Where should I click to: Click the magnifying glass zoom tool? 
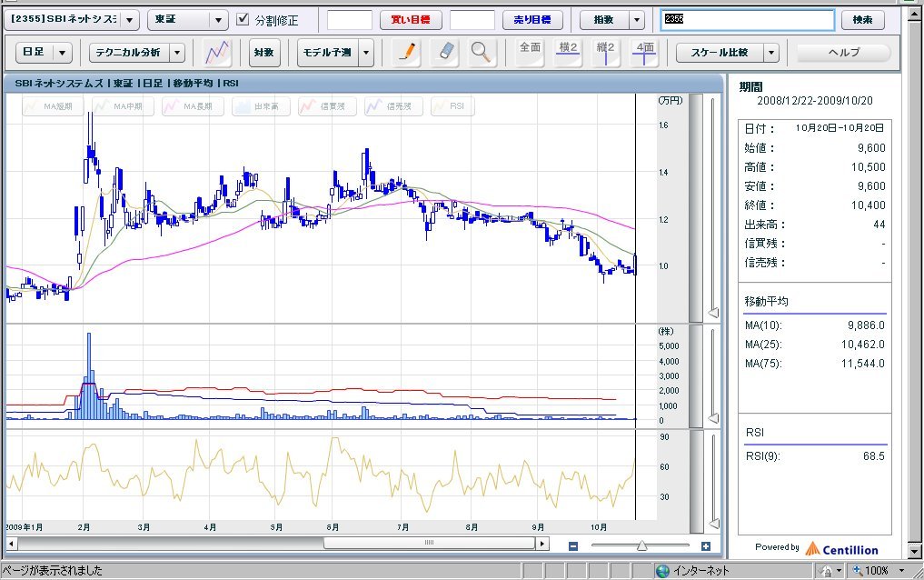[x=481, y=53]
